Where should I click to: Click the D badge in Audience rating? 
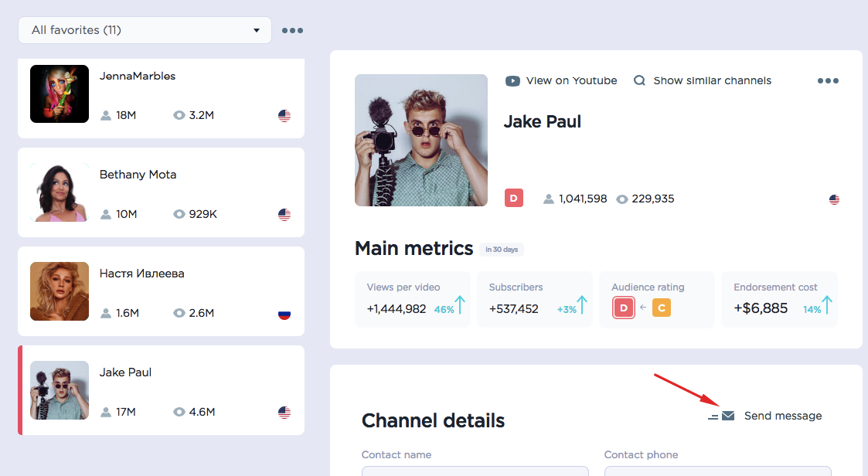[x=624, y=308]
